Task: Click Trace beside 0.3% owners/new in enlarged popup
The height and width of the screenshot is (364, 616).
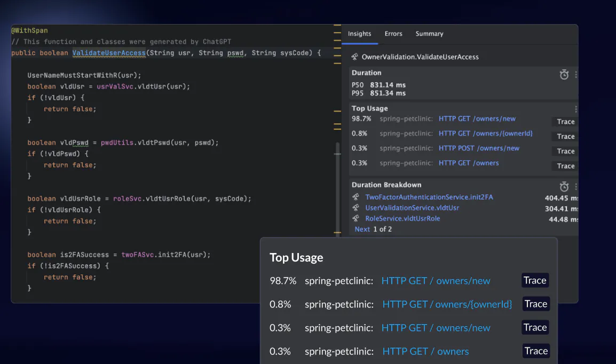Action: [535, 328]
